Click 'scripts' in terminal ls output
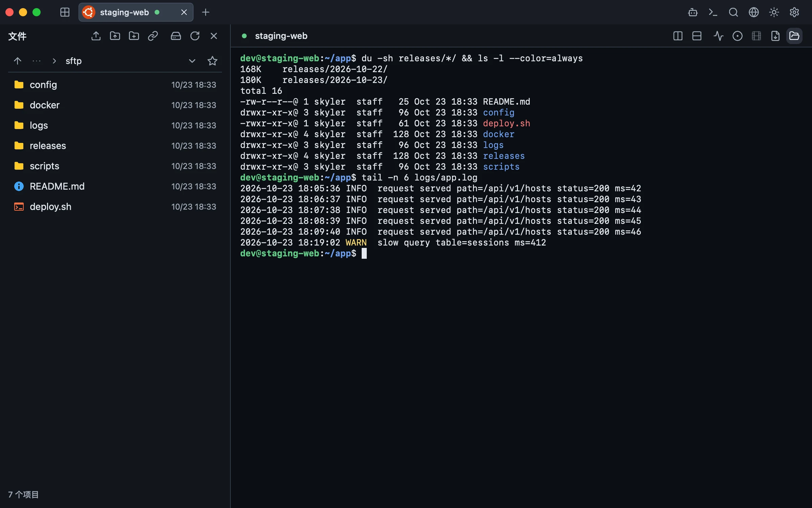 click(501, 167)
